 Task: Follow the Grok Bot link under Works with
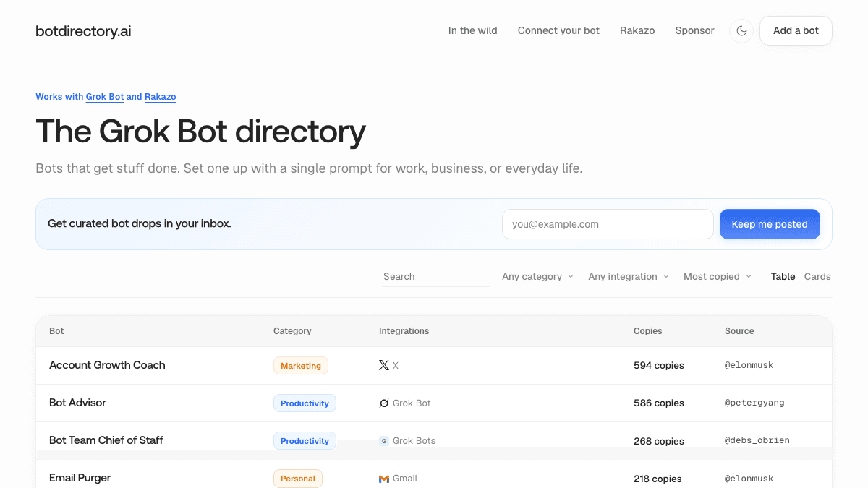(x=105, y=97)
